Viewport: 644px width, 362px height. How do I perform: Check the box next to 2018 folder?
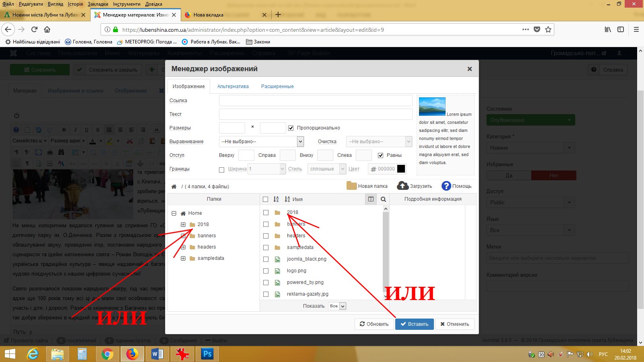pyautogui.click(x=266, y=212)
